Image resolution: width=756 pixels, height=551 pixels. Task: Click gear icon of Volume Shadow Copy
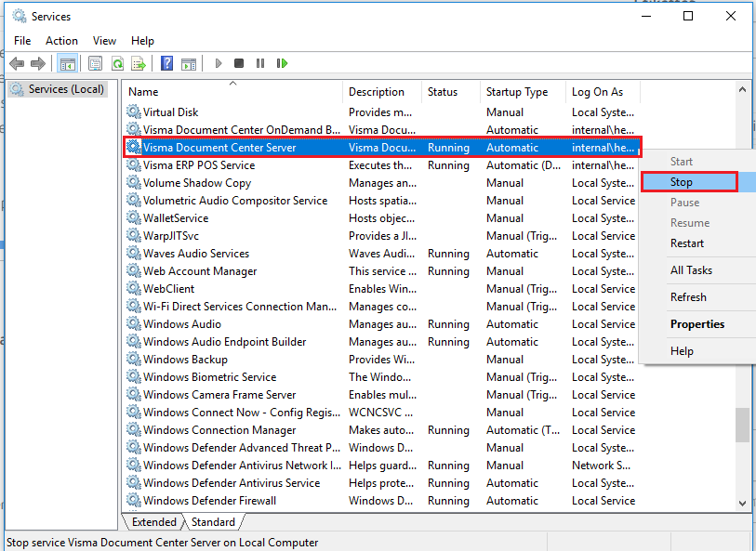[x=134, y=183]
